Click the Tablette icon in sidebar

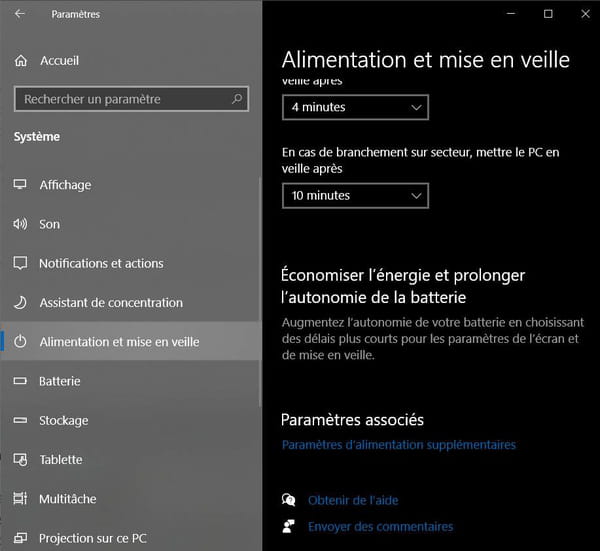[x=20, y=459]
